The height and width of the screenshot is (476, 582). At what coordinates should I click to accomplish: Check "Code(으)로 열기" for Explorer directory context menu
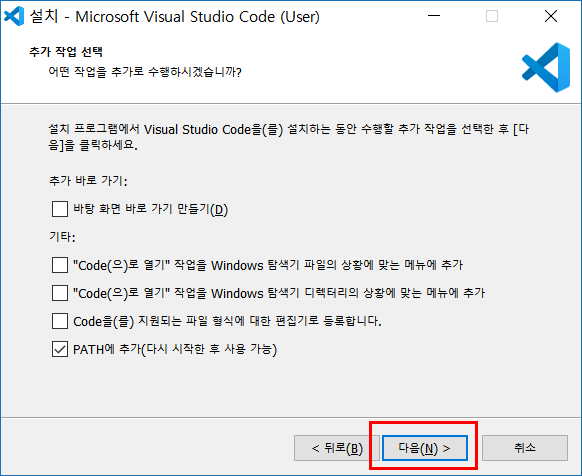tap(60, 293)
